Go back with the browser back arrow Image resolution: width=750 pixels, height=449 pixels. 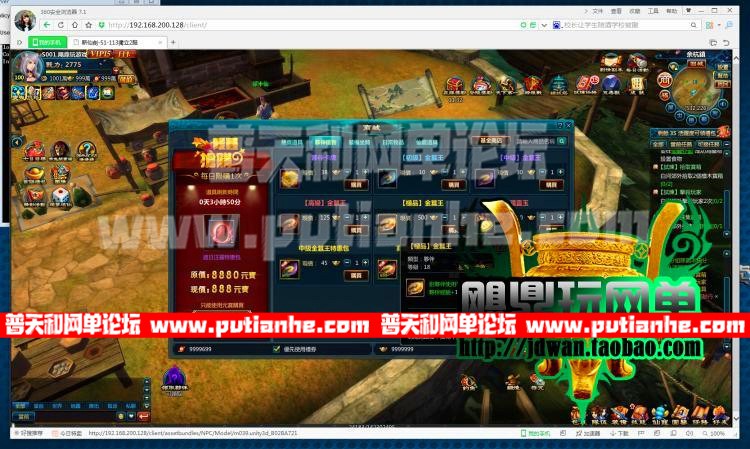(x=47, y=25)
